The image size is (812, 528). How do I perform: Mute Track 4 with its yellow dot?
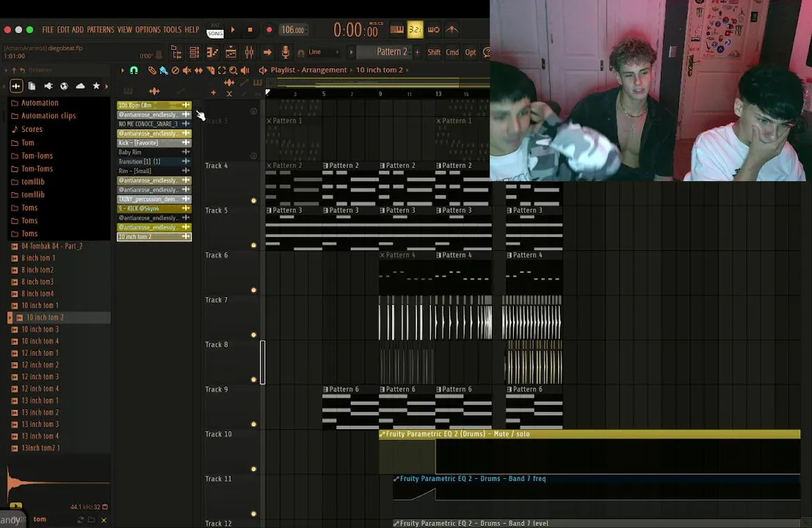(254, 200)
